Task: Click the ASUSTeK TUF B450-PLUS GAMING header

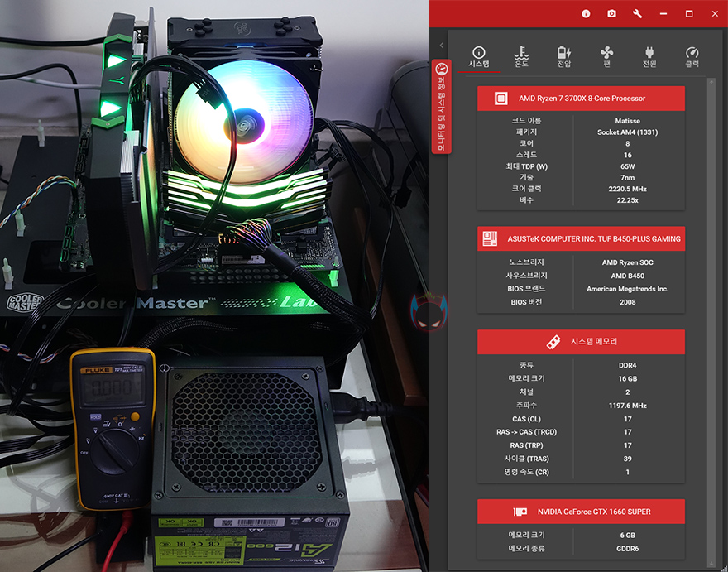Action: click(581, 239)
